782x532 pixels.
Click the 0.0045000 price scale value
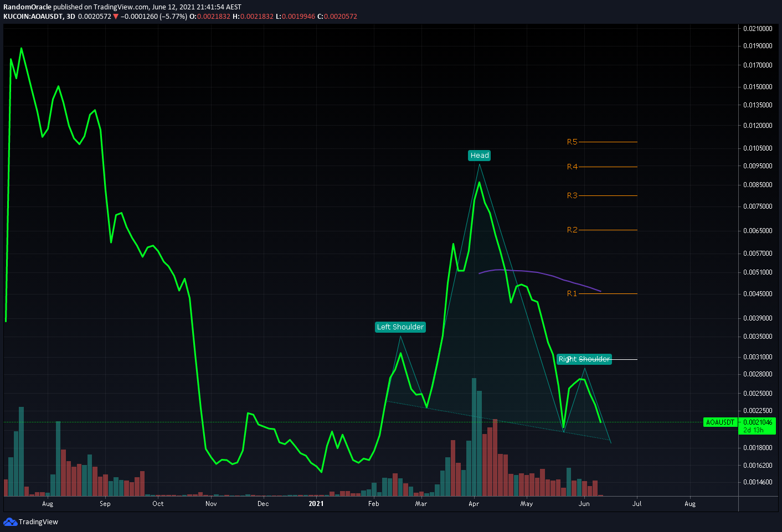pos(758,294)
